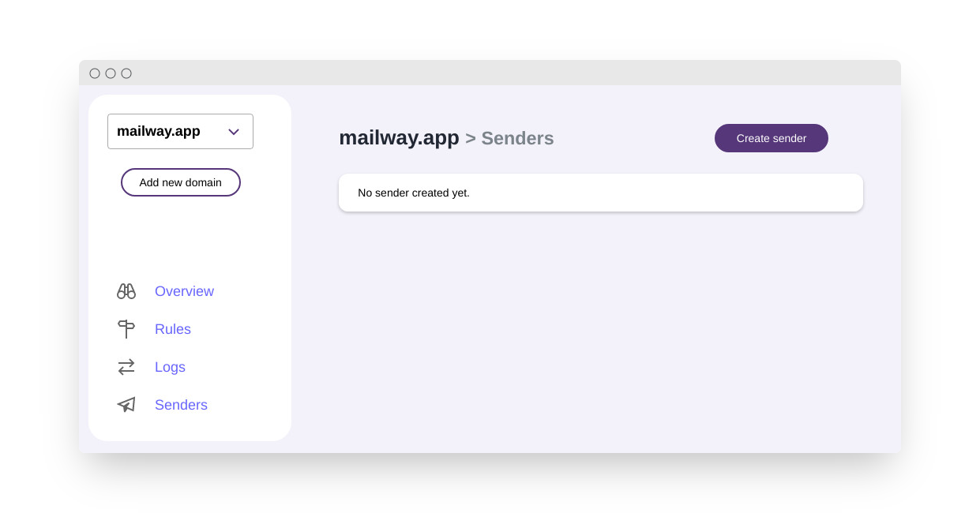980x513 pixels.
Task: Click the third circle window control
Action: pyautogui.click(x=126, y=73)
